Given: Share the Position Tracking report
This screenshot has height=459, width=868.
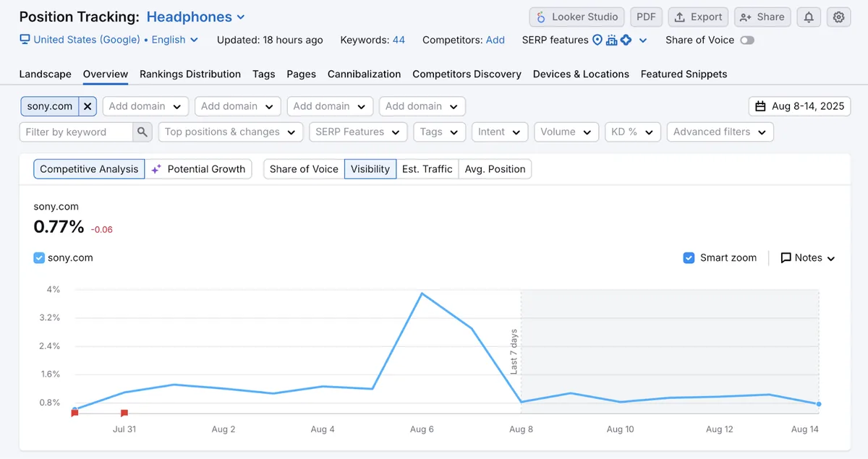Looking at the screenshot, I should [762, 17].
